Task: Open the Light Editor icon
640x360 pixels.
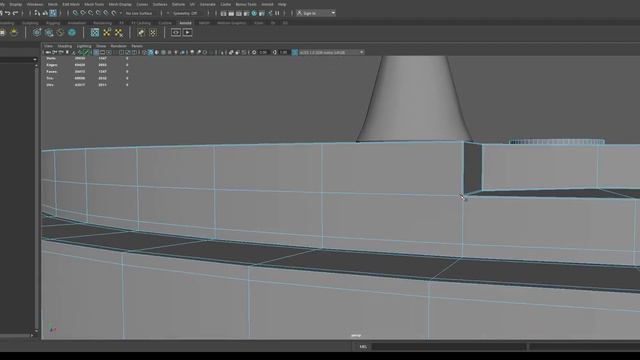Action: pyautogui.click(x=269, y=13)
